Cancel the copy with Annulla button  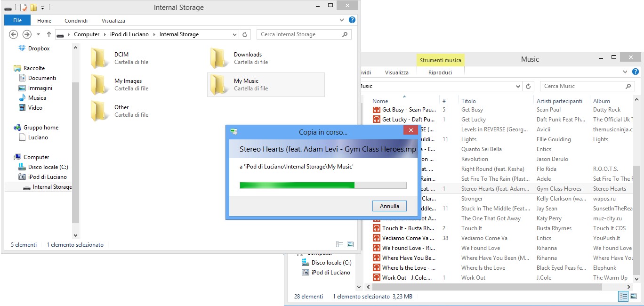click(389, 206)
